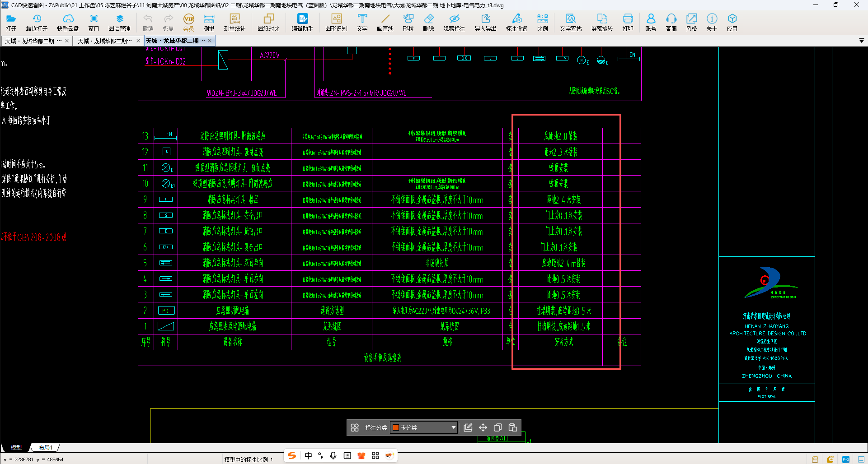Click the 打印 print icon
868x464 pixels.
point(628,22)
